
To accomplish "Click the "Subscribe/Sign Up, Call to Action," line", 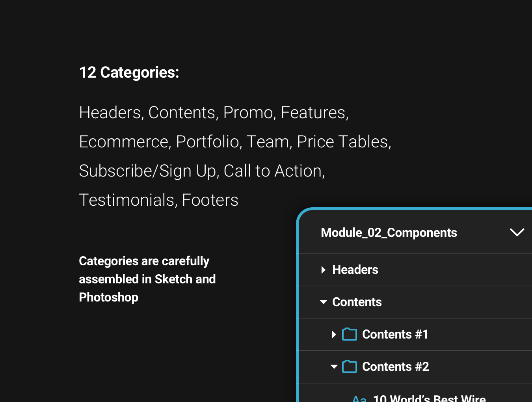I will (202, 171).
